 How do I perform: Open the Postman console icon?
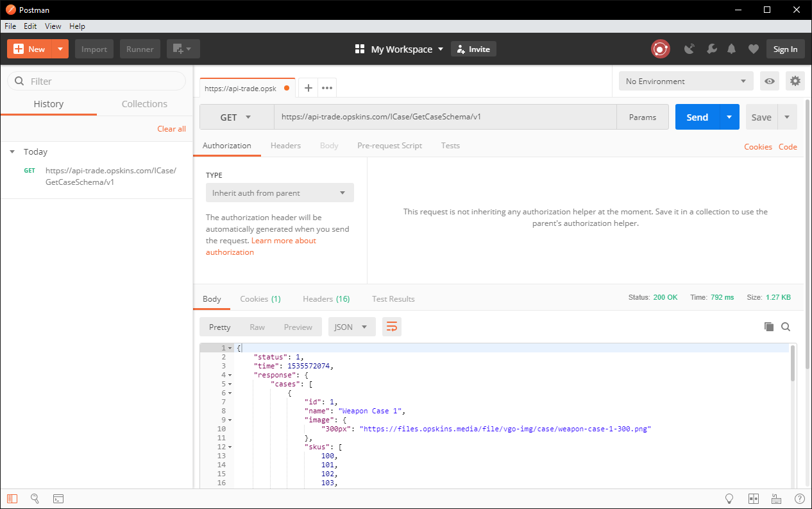pos(58,499)
